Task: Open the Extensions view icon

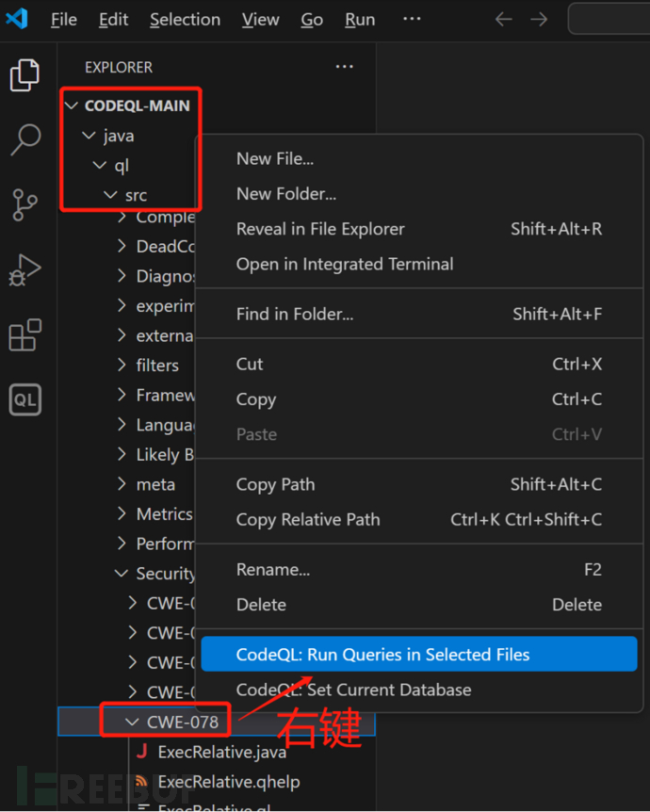Action: [x=25, y=335]
